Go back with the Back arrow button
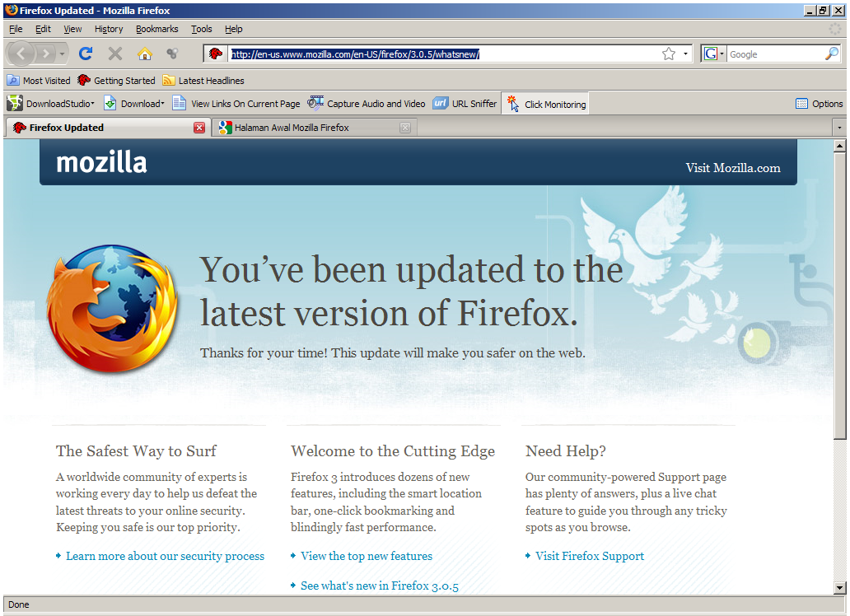The image size is (850, 616). point(21,54)
